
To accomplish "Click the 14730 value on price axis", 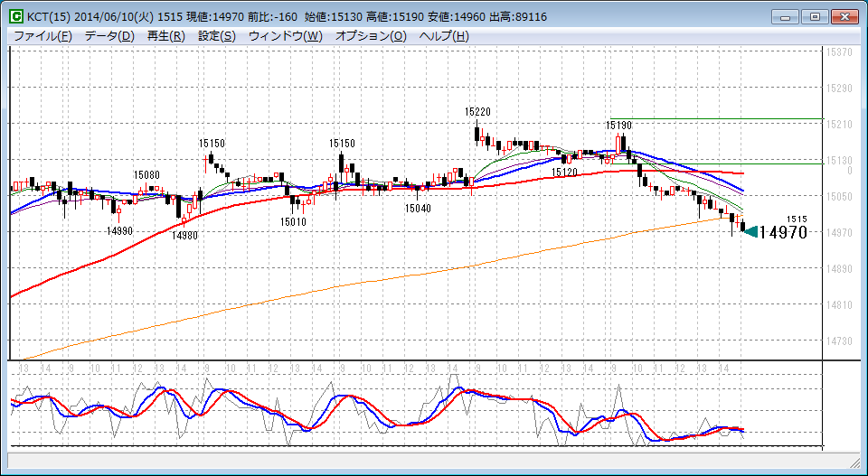I will (840, 341).
